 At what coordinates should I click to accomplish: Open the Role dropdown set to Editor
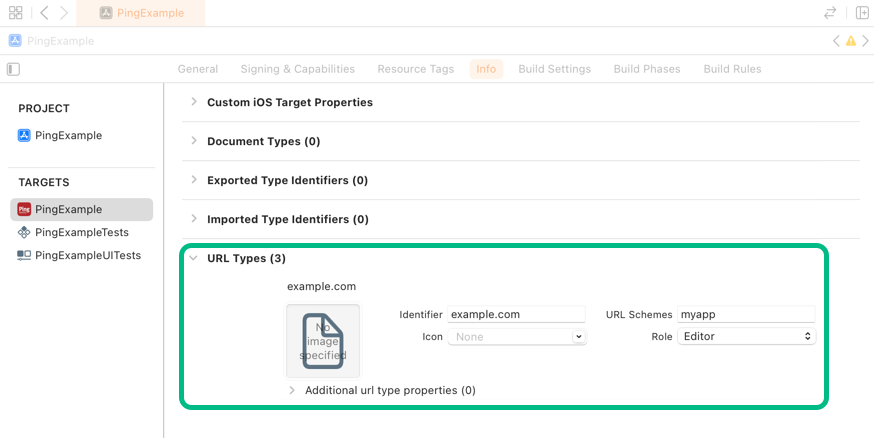pyautogui.click(x=746, y=337)
